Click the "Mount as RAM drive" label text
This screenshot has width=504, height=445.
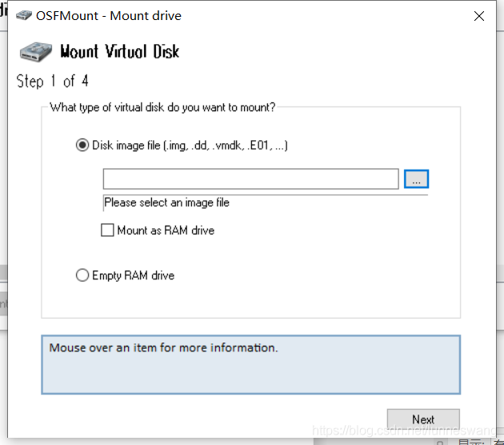pyautogui.click(x=166, y=231)
